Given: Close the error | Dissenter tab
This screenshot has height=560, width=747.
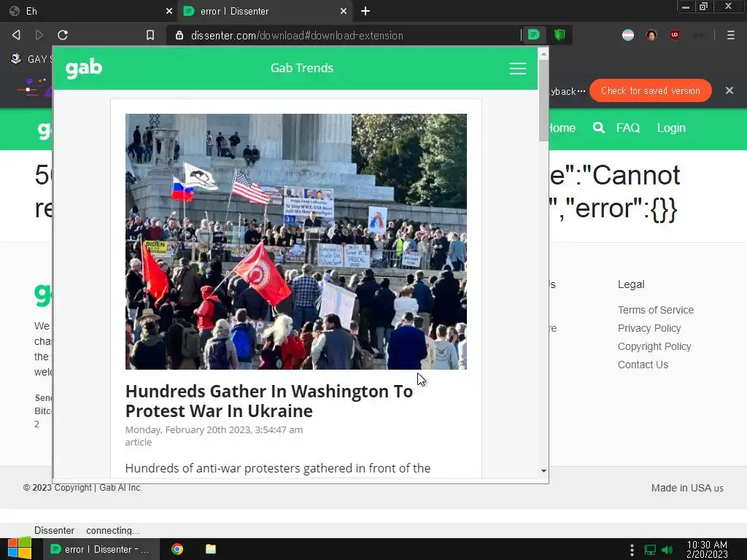Looking at the screenshot, I should 343,11.
